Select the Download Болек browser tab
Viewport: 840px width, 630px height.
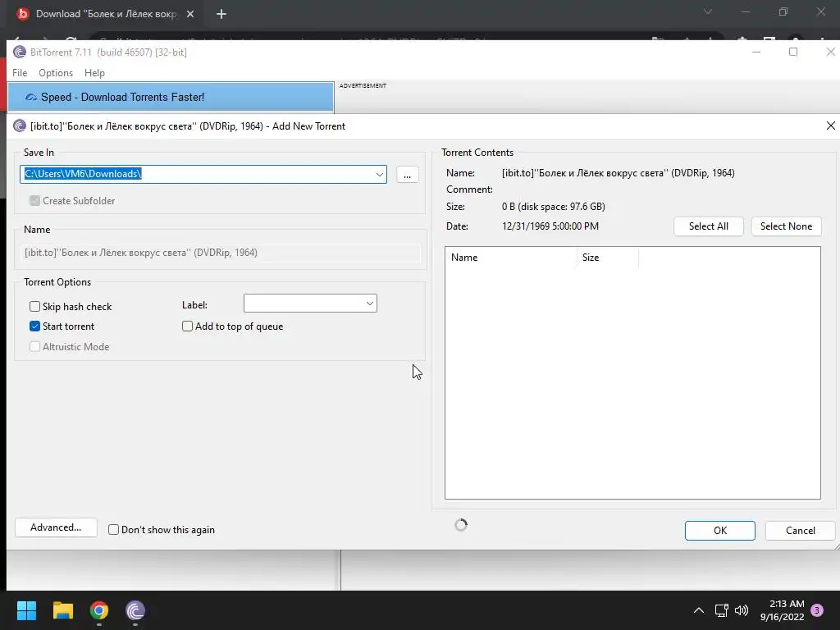(x=106, y=14)
